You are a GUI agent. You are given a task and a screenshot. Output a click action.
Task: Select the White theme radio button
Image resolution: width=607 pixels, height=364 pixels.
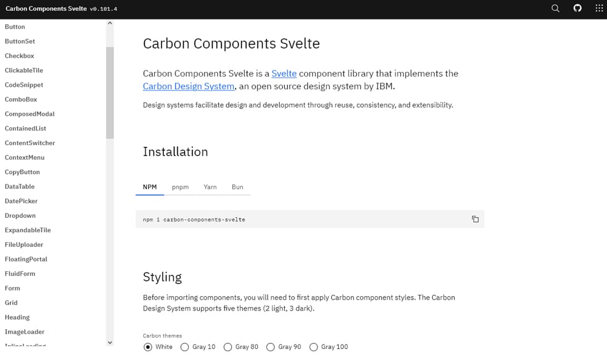click(148, 347)
